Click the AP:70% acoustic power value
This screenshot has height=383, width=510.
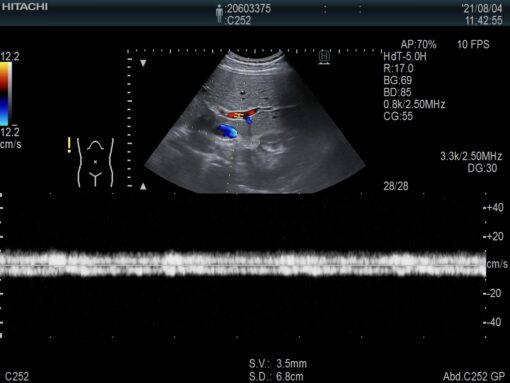click(418, 44)
